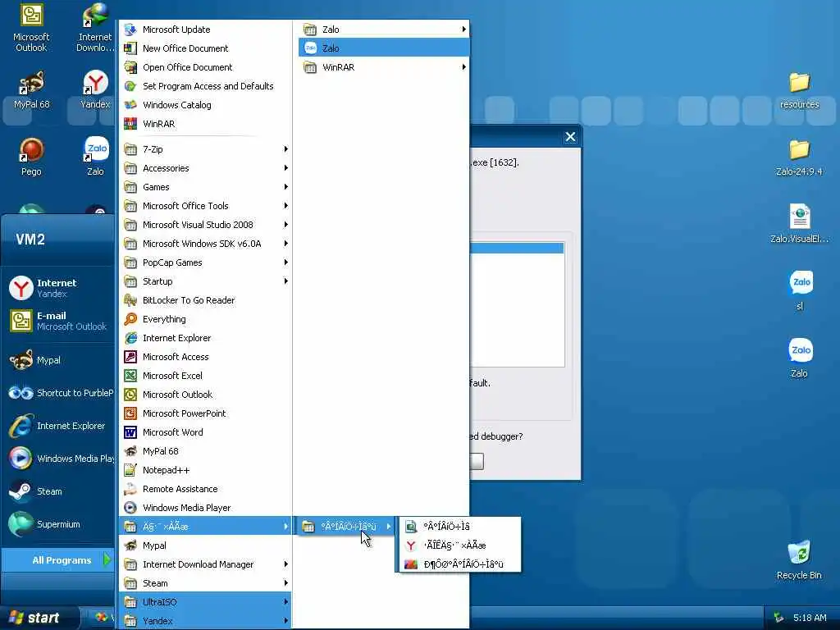
Task: Open Internet Explorer in All Programs list
Action: click(204, 338)
